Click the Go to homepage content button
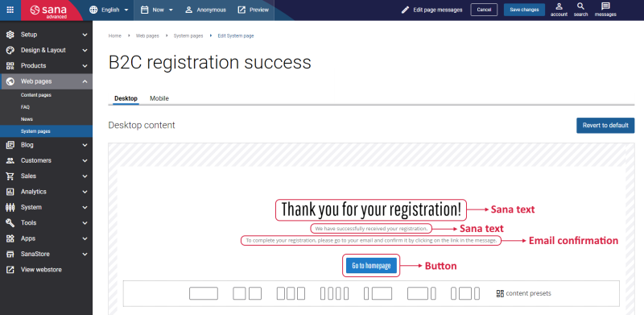This screenshot has height=315, width=644. coord(371,266)
